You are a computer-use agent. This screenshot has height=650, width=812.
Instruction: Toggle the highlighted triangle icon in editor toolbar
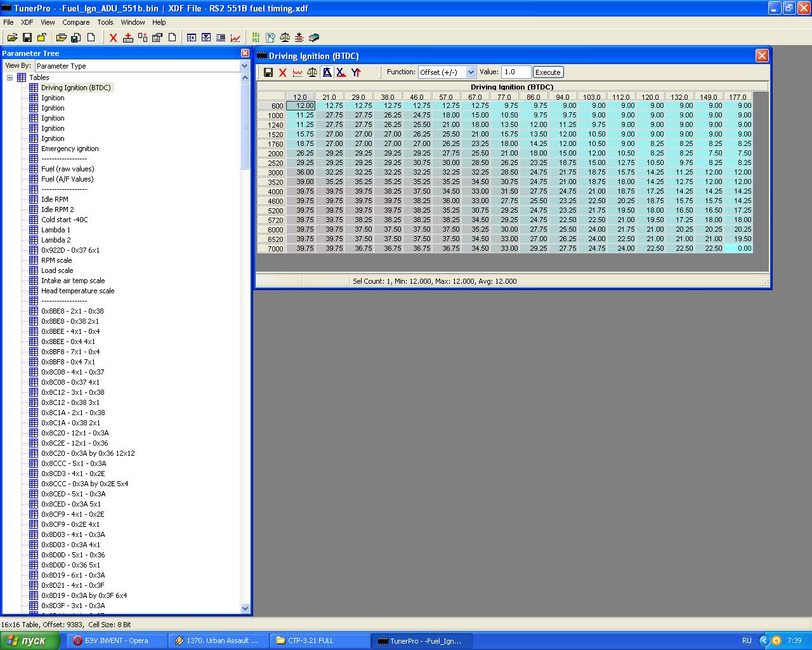pyautogui.click(x=327, y=72)
